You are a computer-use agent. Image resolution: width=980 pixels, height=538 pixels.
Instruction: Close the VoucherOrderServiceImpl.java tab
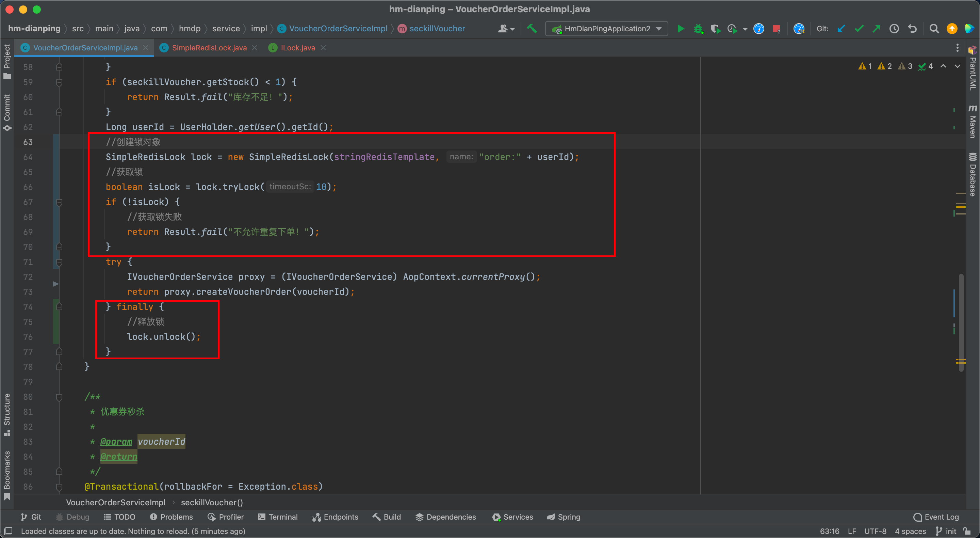[x=145, y=48]
